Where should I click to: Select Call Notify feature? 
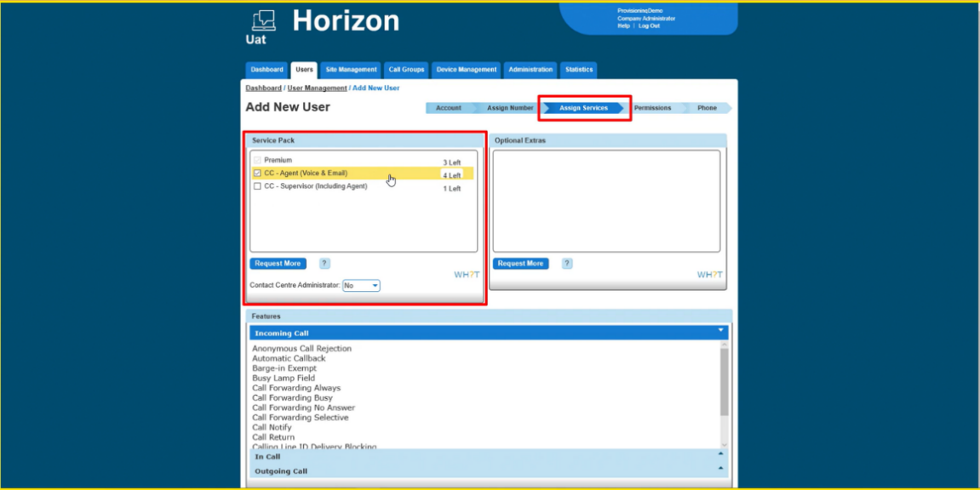[x=272, y=428]
